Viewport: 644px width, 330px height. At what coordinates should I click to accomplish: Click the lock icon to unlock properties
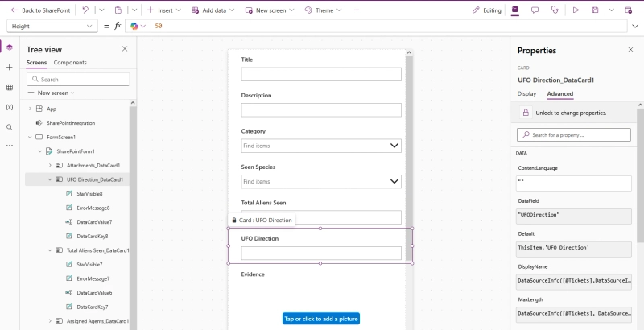[526, 113]
